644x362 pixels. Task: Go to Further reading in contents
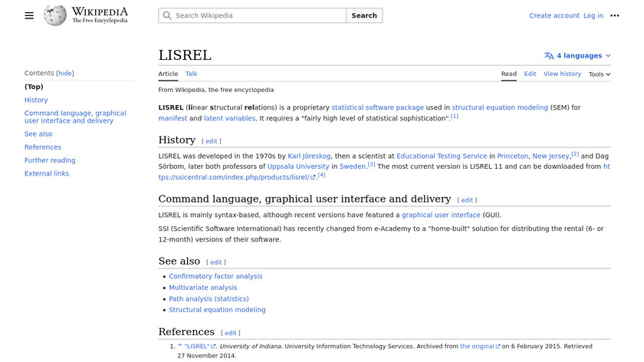pyautogui.click(x=50, y=160)
